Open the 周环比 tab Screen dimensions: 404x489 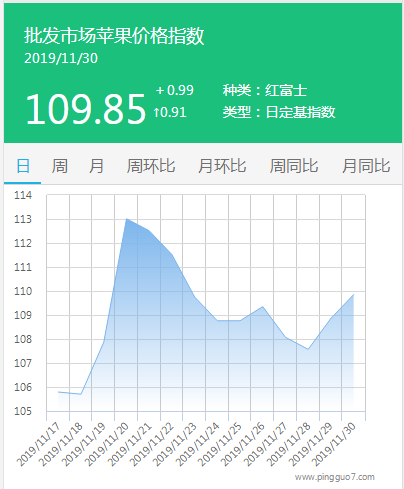tap(151, 166)
